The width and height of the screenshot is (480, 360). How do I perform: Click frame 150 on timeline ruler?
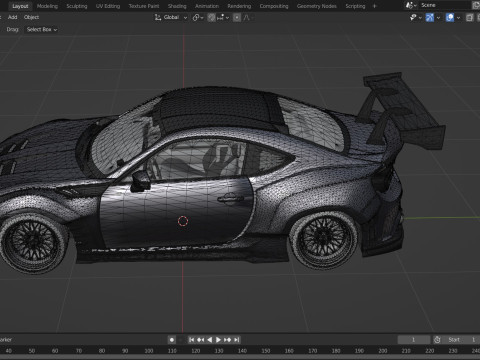[266, 351]
